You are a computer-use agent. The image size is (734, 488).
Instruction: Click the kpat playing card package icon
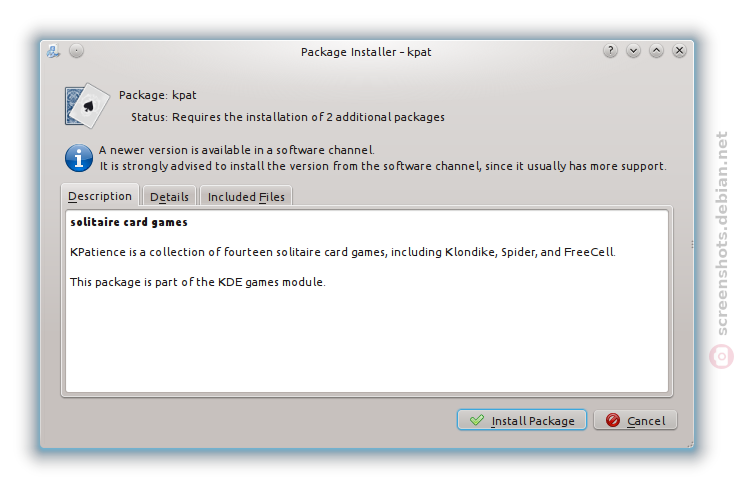87,106
